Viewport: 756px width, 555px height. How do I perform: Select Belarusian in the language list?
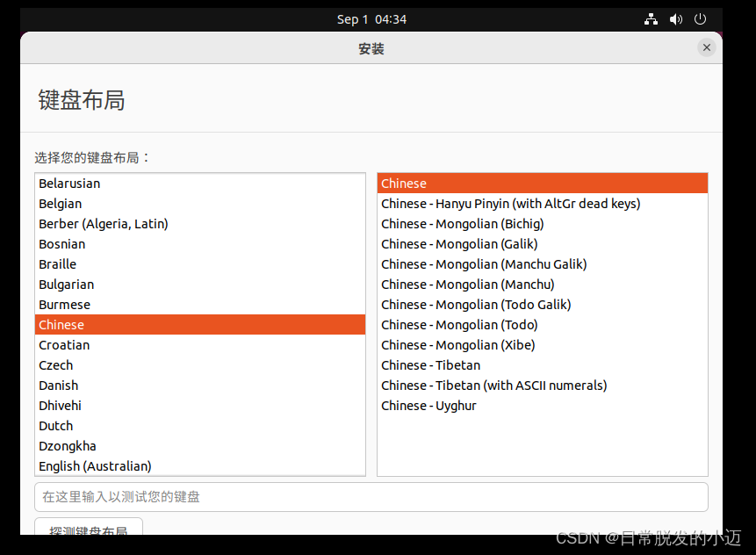[200, 184]
